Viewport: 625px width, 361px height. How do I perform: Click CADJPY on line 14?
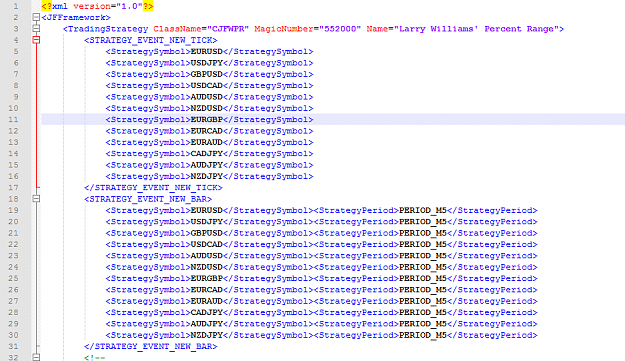tap(206, 153)
